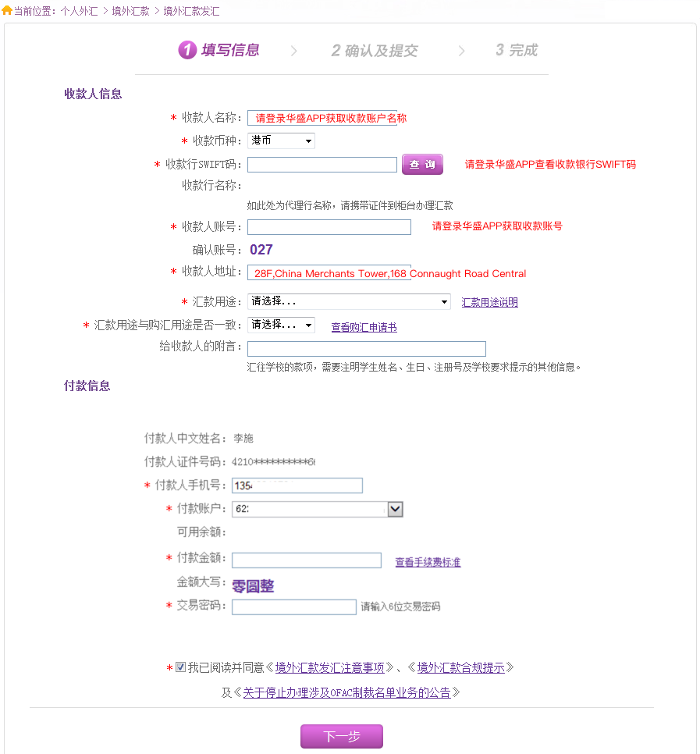Check the 我已阅读并同意 agreement checkbox
The width and height of the screenshot is (700, 754).
180,667
